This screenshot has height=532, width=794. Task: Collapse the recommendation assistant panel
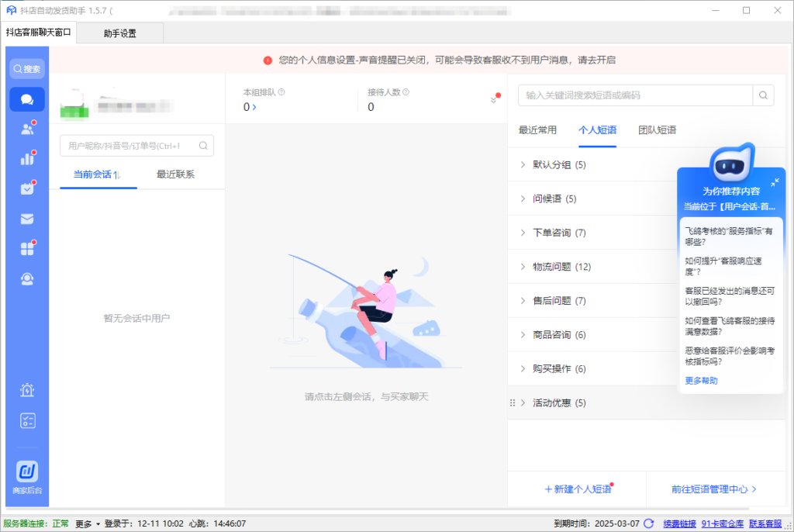point(775,182)
